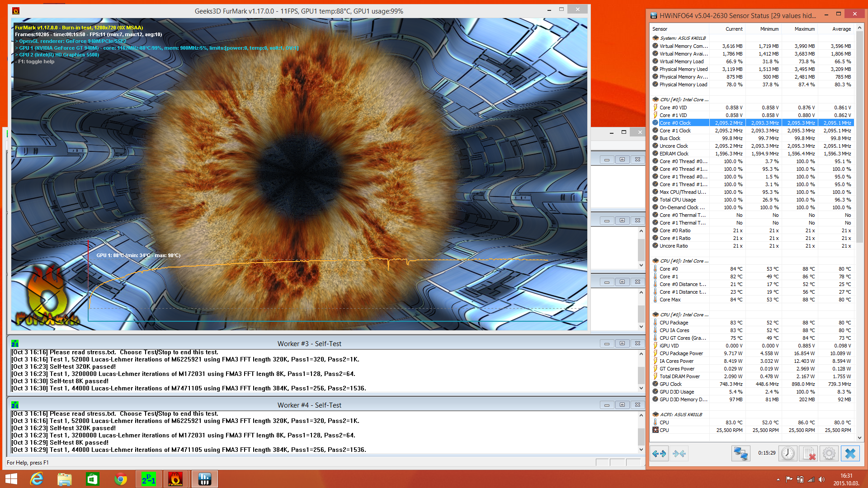868x488 pixels.
Task: Click the volume speaker tray icon
Action: point(822,479)
